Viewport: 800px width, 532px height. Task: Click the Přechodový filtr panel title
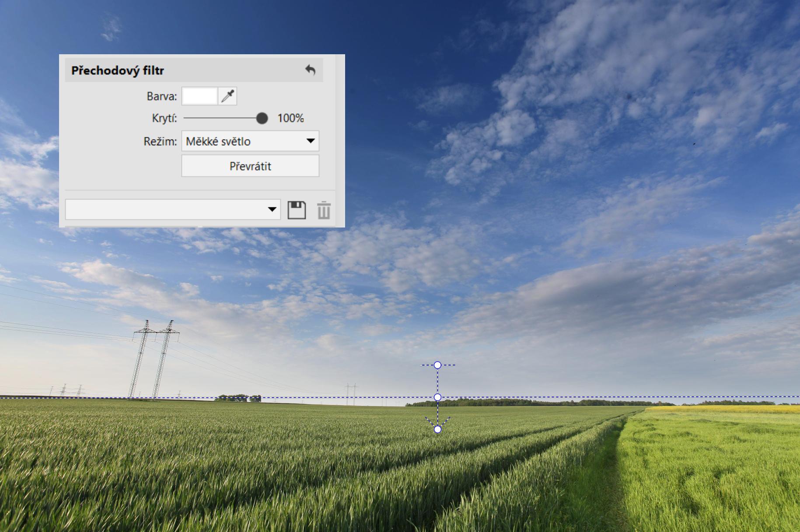[118, 70]
